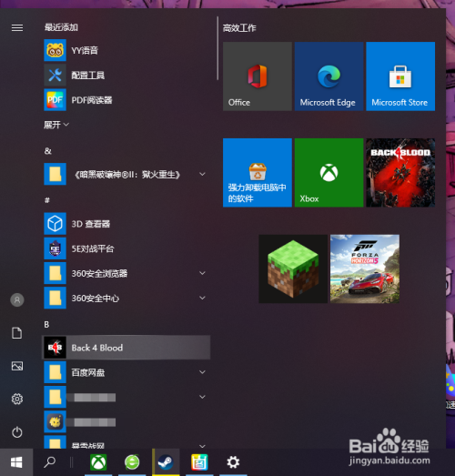Image resolution: width=455 pixels, height=476 pixels.
Task: Click the B letter section header
Action: 46,325
